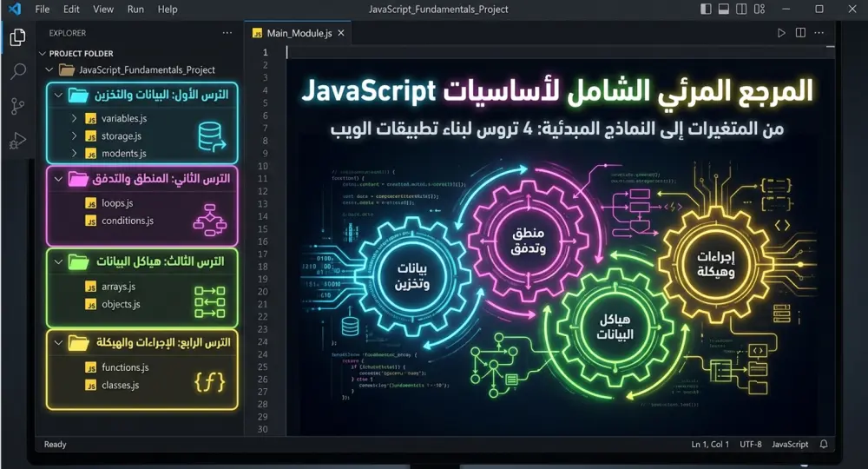Open customize layout icon
This screenshot has width=868, height=469.
click(759, 9)
